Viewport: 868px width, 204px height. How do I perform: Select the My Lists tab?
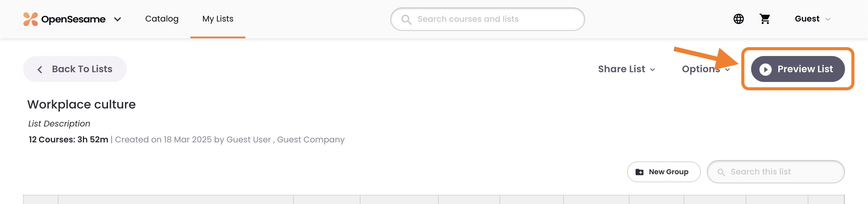tap(217, 19)
